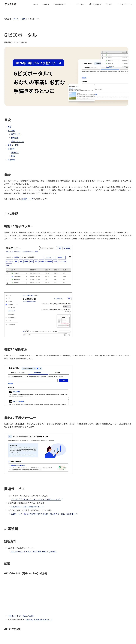136x644 pixels.
Task: Jump to 関連サービス from the table of contents
Action: tap(13, 145)
